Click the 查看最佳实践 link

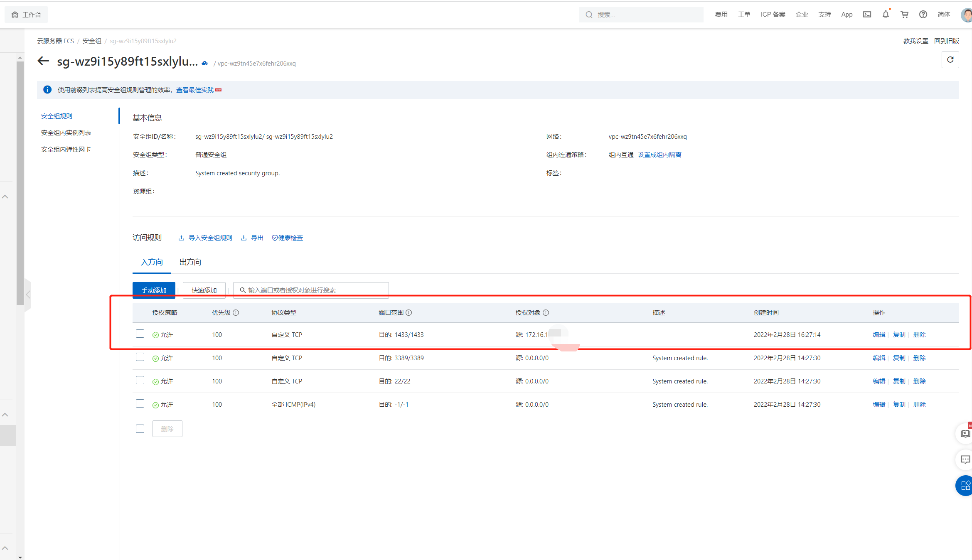(x=195, y=90)
